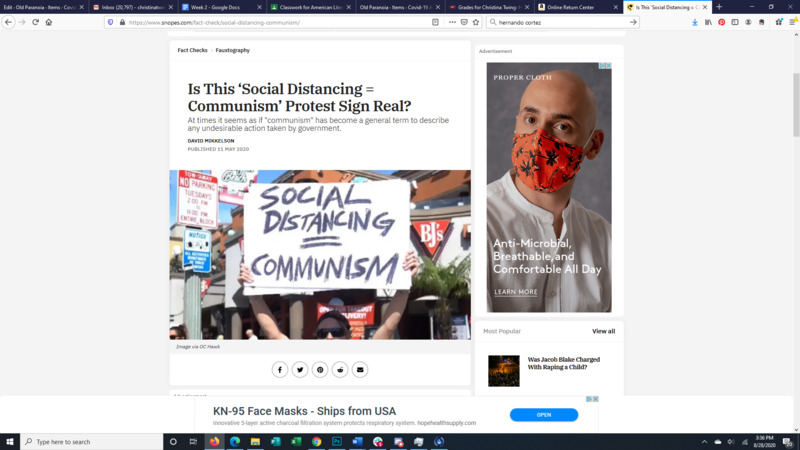Click the page vertical scrollbar thumb
The height and width of the screenshot is (450, 800).
(796, 105)
